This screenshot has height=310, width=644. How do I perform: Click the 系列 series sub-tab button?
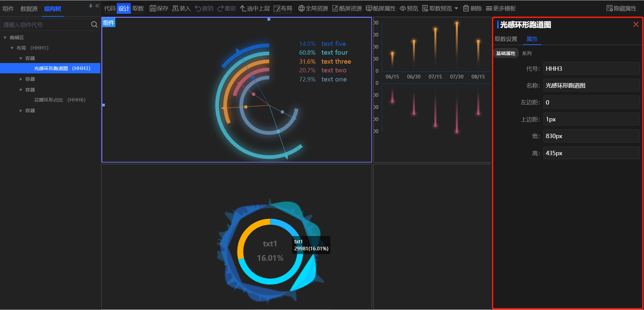[527, 53]
